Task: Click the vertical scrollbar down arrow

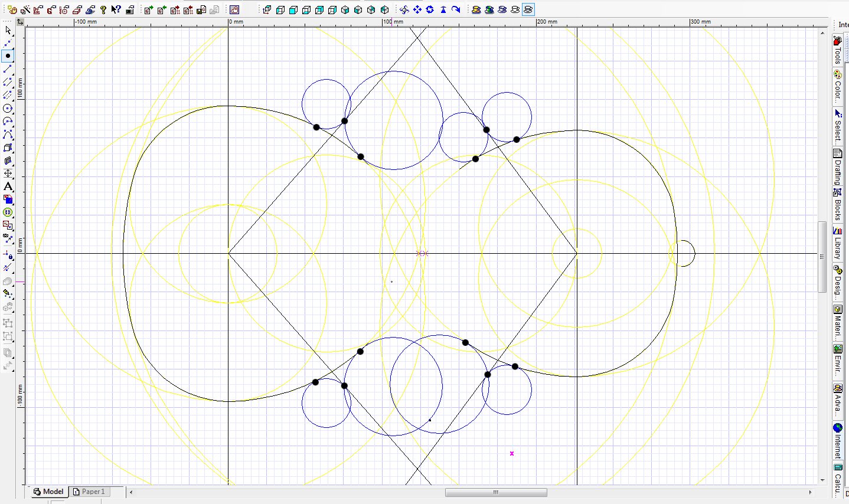Action: (x=822, y=480)
